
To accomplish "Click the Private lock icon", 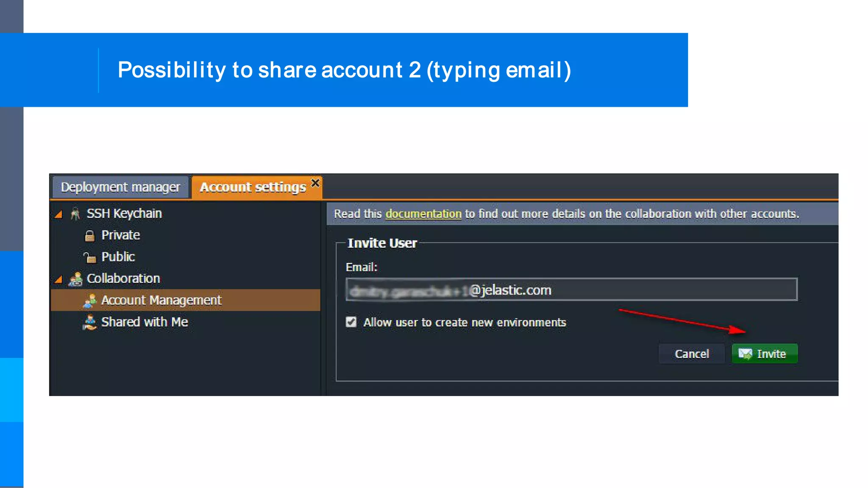I will tap(89, 236).
